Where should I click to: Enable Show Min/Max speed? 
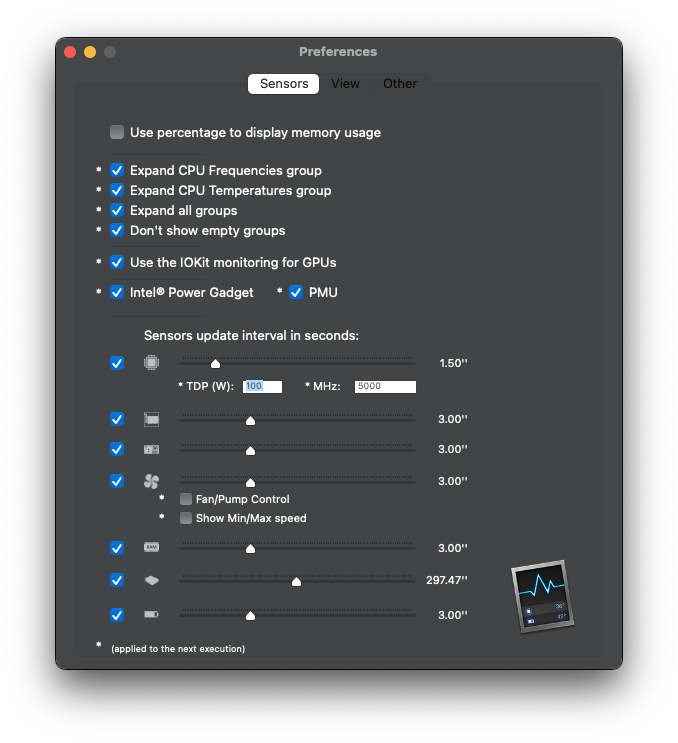click(x=186, y=518)
